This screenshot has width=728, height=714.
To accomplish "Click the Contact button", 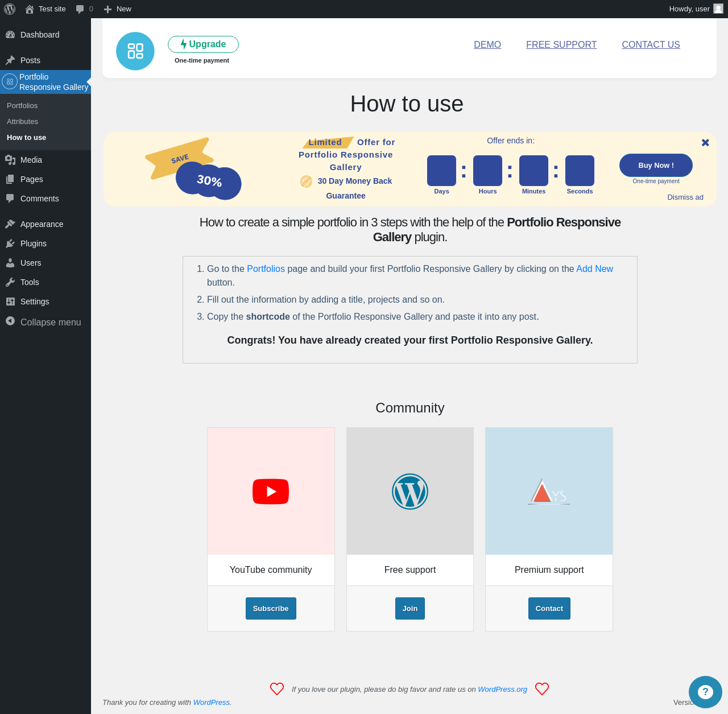I will pos(549,608).
